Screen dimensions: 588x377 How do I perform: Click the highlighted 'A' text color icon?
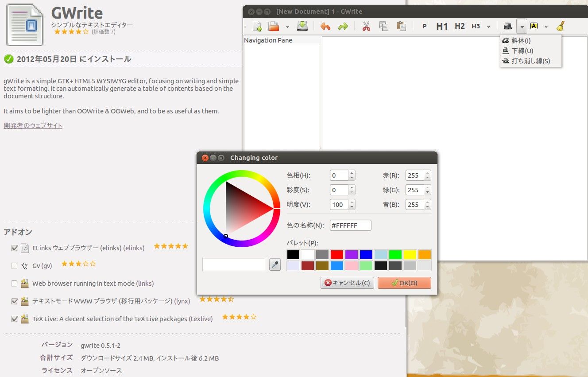pos(534,26)
